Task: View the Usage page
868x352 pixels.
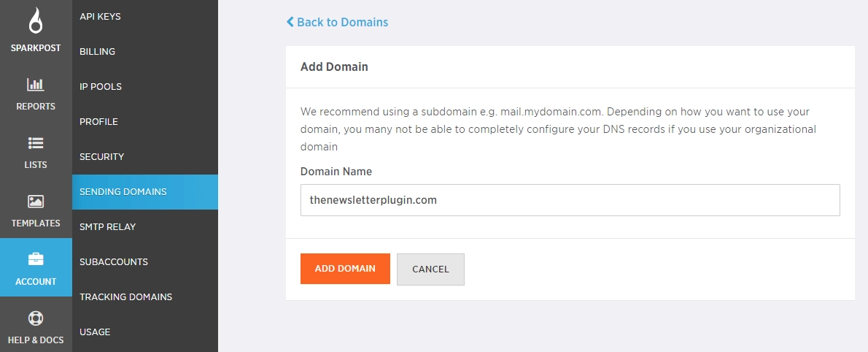Action: coord(95,332)
